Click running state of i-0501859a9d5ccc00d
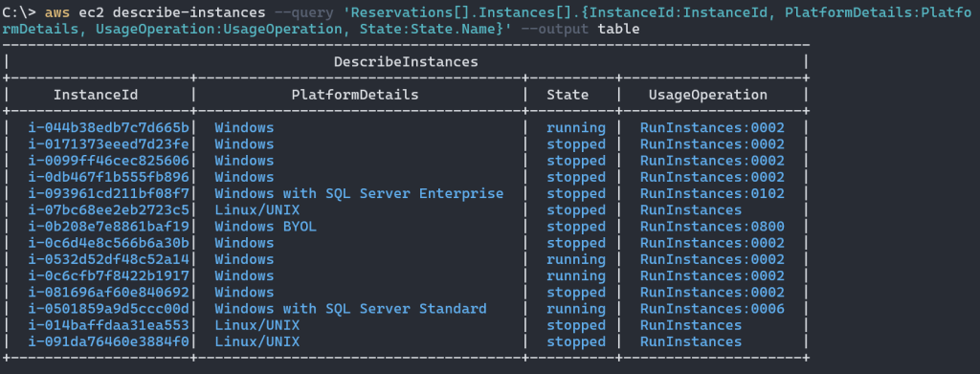Viewport: 980px width, 374px height. [x=576, y=308]
